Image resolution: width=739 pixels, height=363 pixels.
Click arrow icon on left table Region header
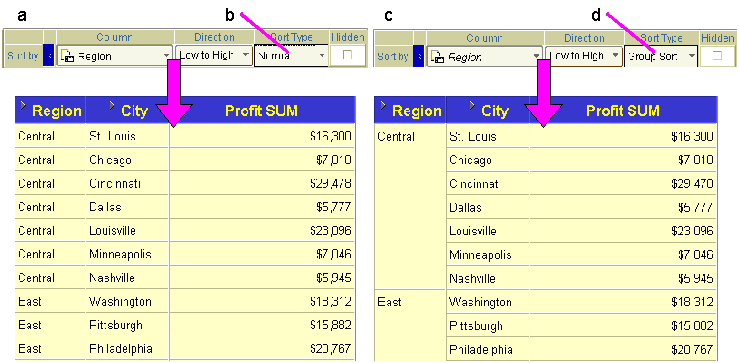23,105
